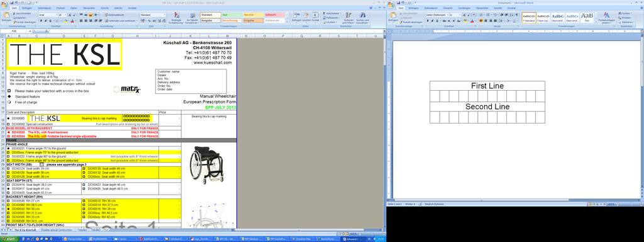Screen dimensions: 644x242
Task: Select the Gut cell style
Action: coord(231,15)
